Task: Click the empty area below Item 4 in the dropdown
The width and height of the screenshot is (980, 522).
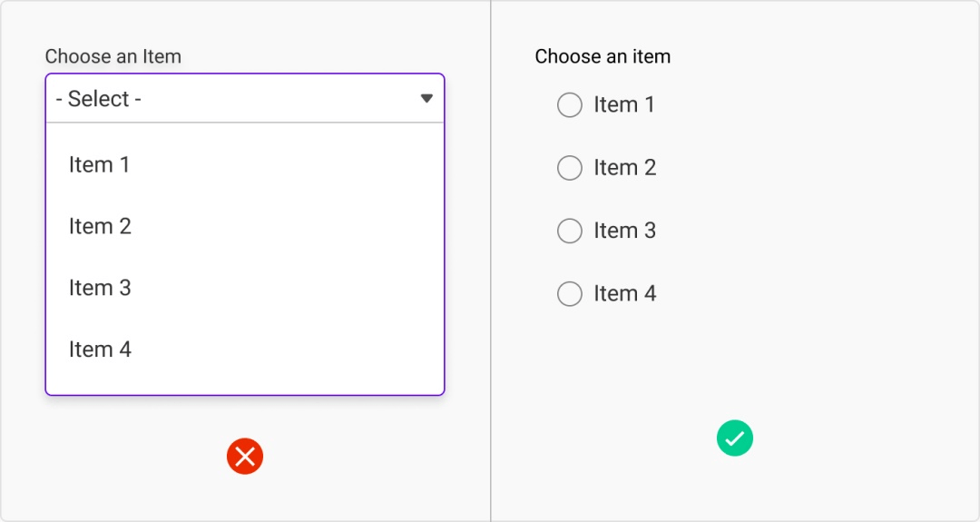Action: (245, 385)
